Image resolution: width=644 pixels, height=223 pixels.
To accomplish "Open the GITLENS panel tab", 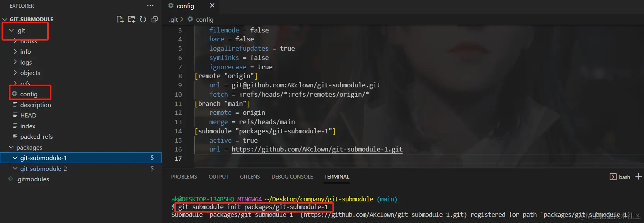I will point(250,177).
